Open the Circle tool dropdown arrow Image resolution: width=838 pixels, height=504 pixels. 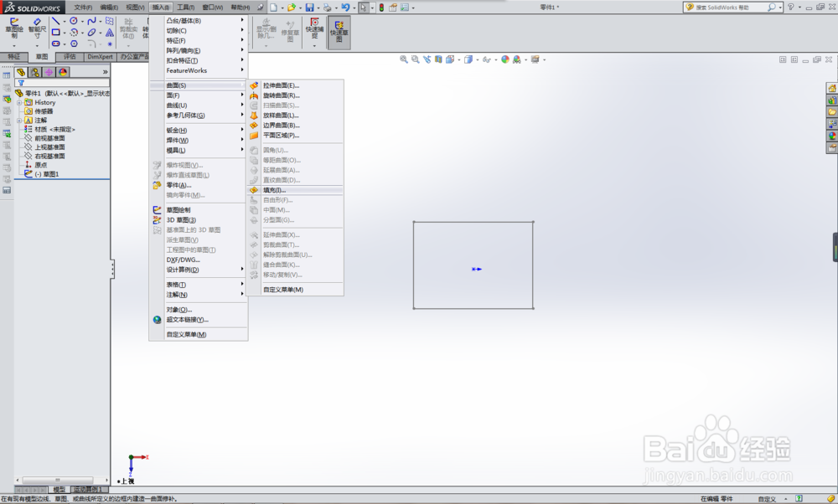click(x=82, y=22)
